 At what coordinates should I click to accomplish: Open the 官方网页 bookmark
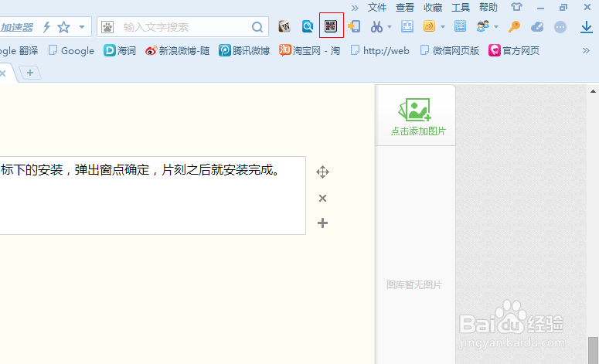click(x=514, y=50)
